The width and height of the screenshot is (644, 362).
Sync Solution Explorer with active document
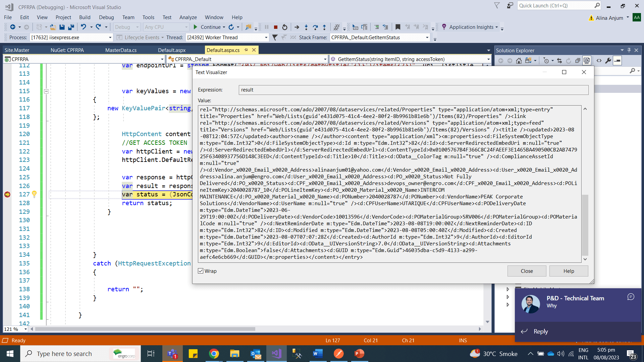pos(559,61)
